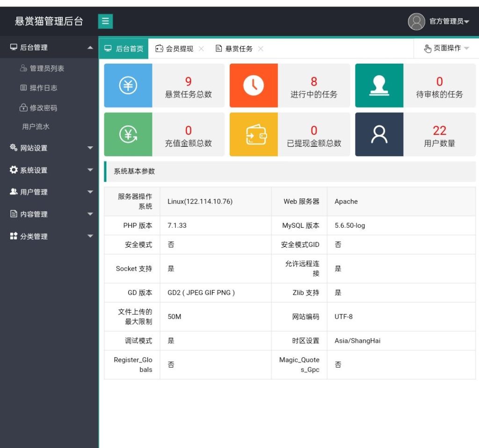Switch to the 后台首页 tab
This screenshot has width=479, height=448.
click(x=124, y=49)
